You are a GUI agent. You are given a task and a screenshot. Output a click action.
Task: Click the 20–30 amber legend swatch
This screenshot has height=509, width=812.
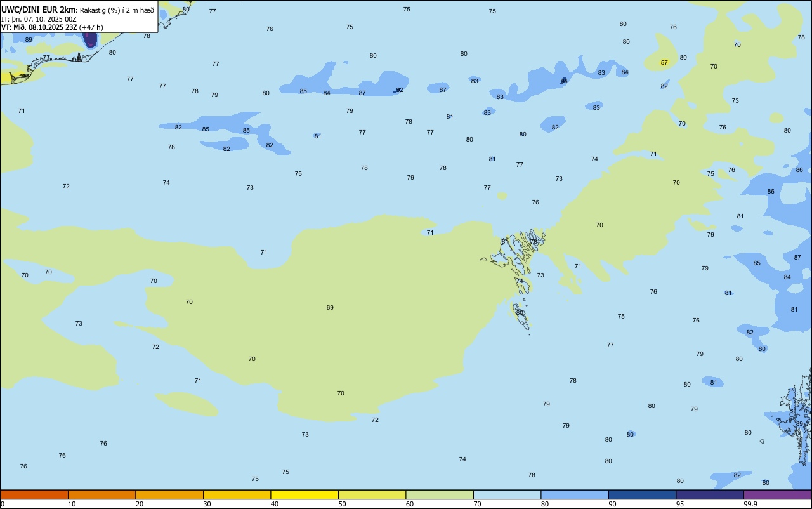click(x=169, y=494)
